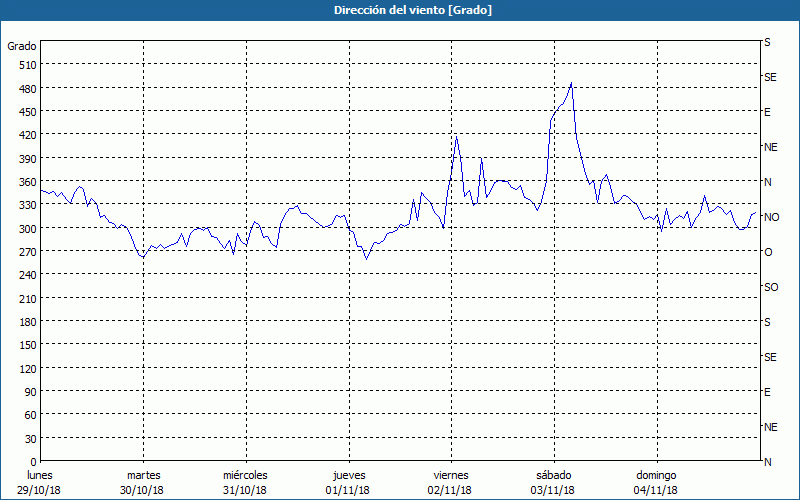Image resolution: width=800 pixels, height=500 pixels.
Task: Select the date 30/10/18
Action: (x=142, y=490)
